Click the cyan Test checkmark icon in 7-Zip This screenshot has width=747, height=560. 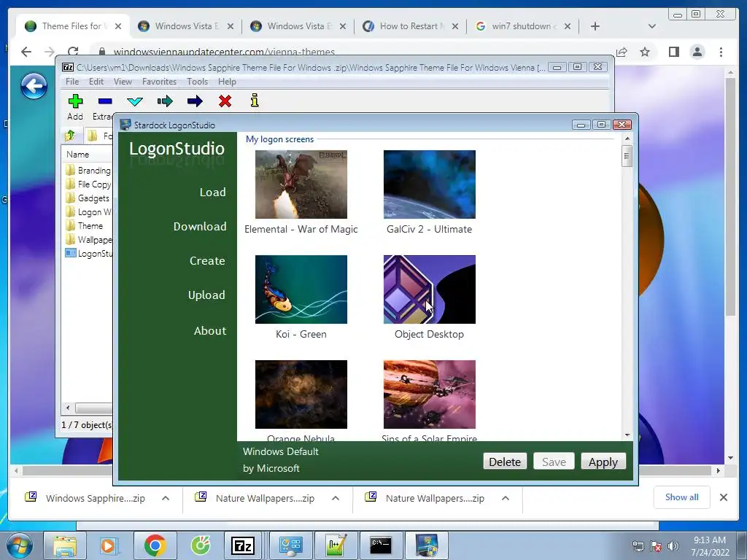[135, 101]
